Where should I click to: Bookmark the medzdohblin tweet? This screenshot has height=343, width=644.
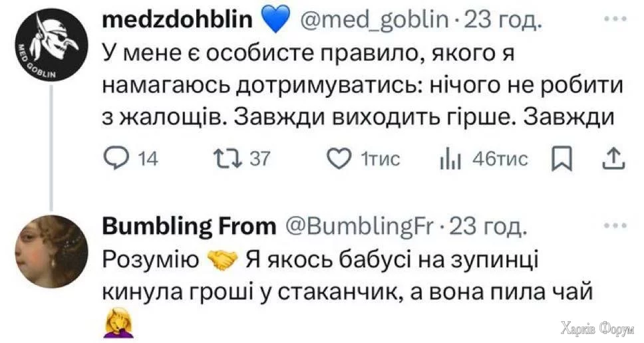click(563, 159)
